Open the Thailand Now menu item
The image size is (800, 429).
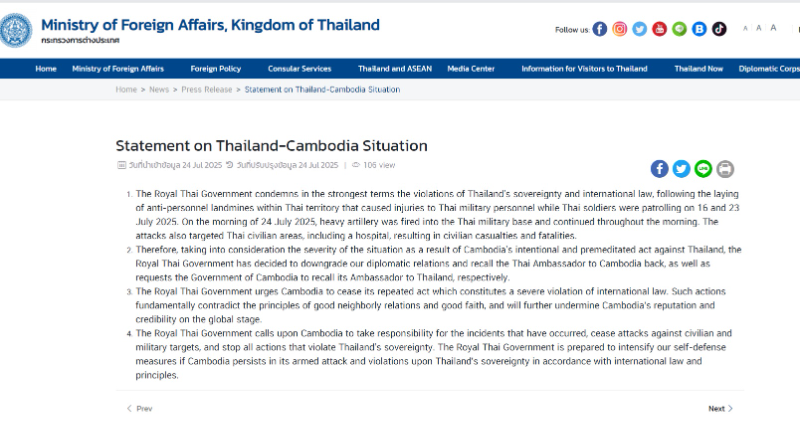click(698, 69)
